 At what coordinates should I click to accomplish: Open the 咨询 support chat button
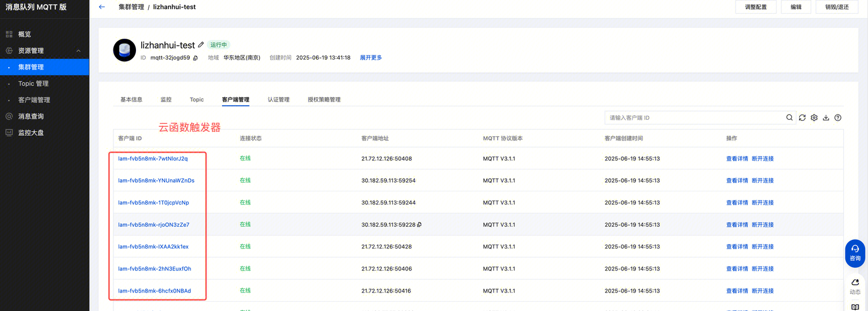[855, 253]
